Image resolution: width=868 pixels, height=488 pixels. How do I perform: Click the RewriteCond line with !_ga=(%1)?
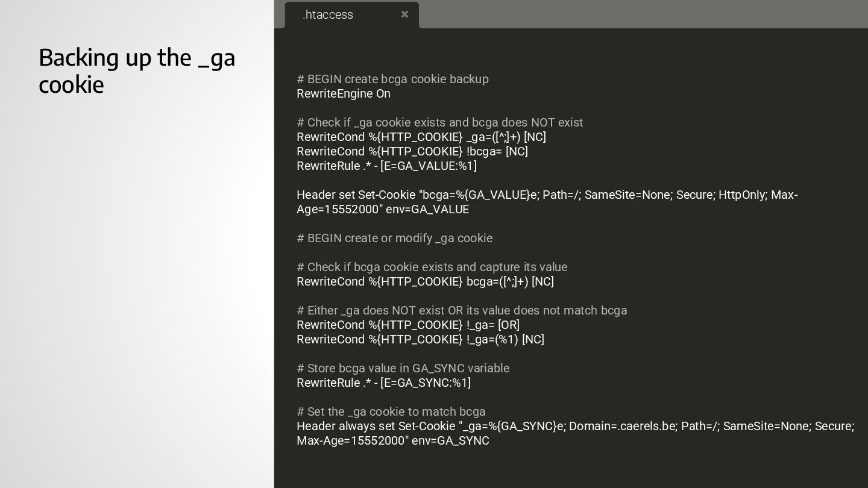click(420, 340)
